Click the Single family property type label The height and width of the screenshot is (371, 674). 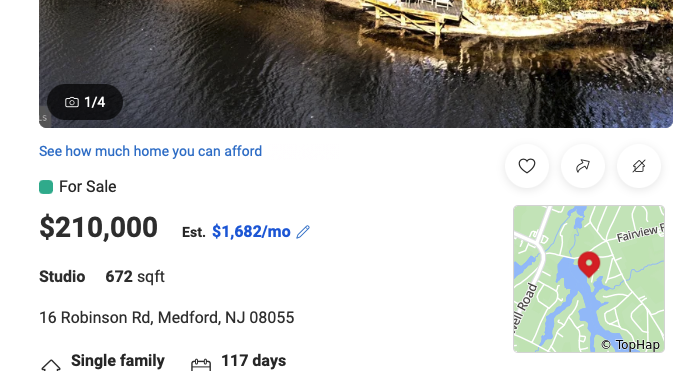118,361
